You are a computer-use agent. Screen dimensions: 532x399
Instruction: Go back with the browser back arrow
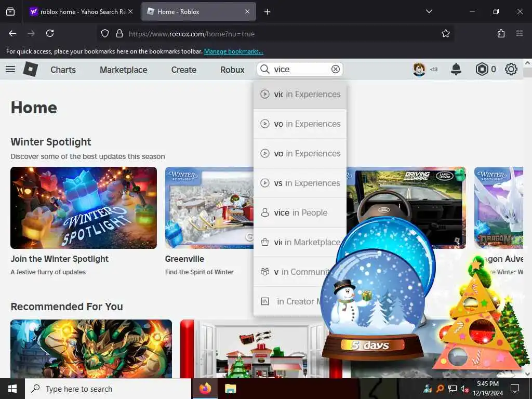click(x=12, y=33)
